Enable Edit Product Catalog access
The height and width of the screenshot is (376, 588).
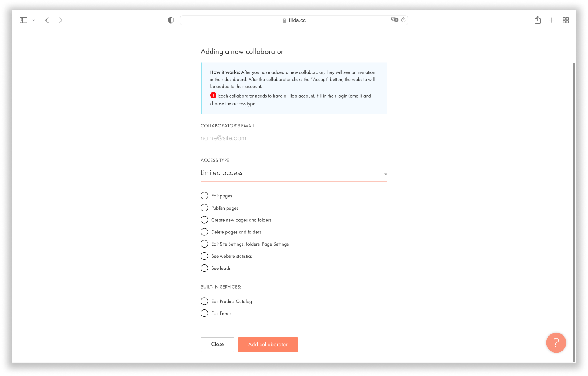204,301
